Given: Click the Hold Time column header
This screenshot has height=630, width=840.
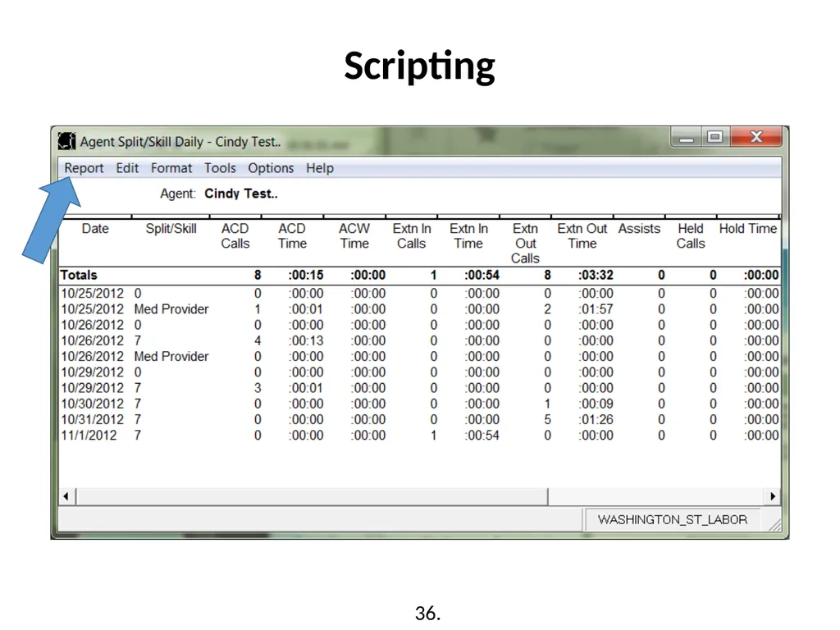Looking at the screenshot, I should tap(748, 229).
